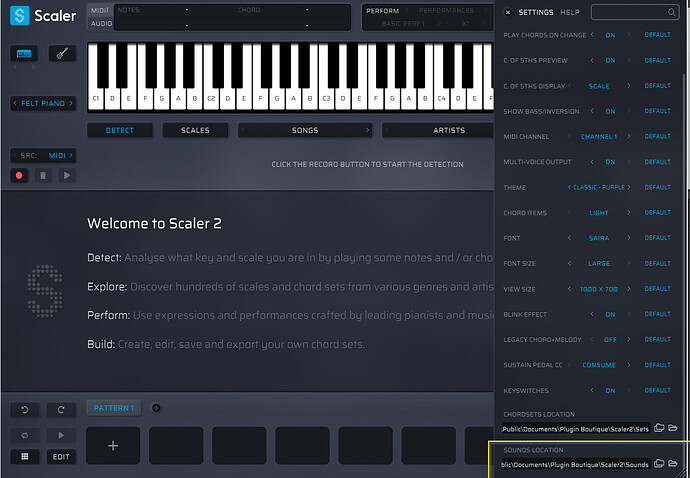This screenshot has height=478, width=690.
Task: Toggle loop playback icon above grid button
Action: tap(25, 435)
